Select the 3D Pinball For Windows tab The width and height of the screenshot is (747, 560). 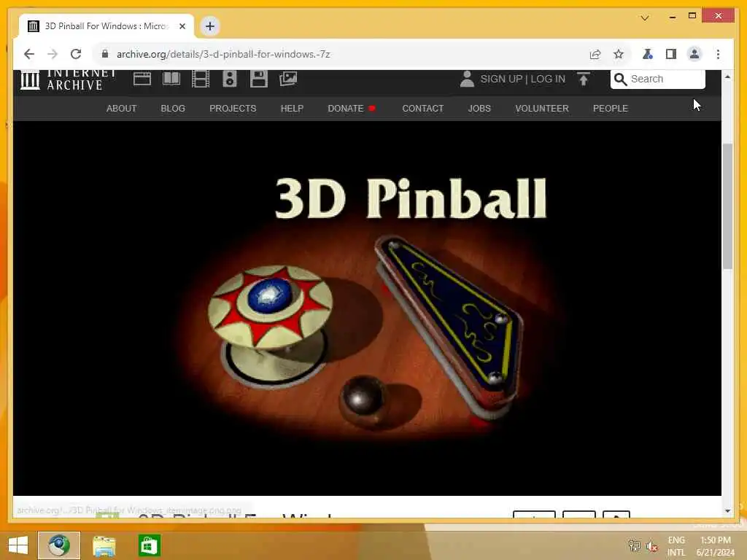(x=107, y=26)
